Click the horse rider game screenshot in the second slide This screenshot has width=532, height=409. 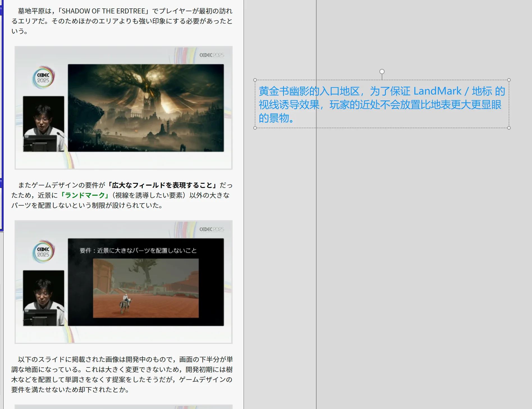146,288
